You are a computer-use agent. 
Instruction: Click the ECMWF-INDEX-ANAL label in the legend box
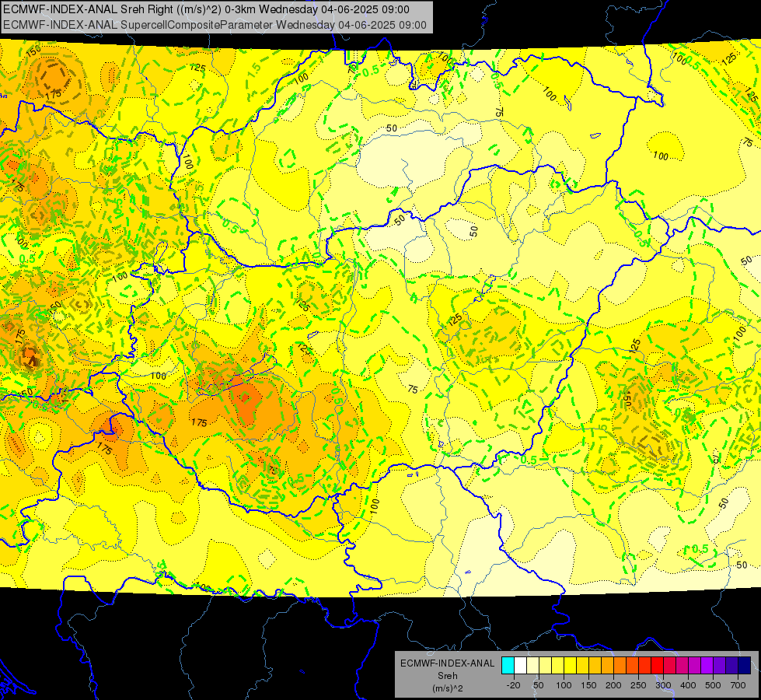[447, 663]
